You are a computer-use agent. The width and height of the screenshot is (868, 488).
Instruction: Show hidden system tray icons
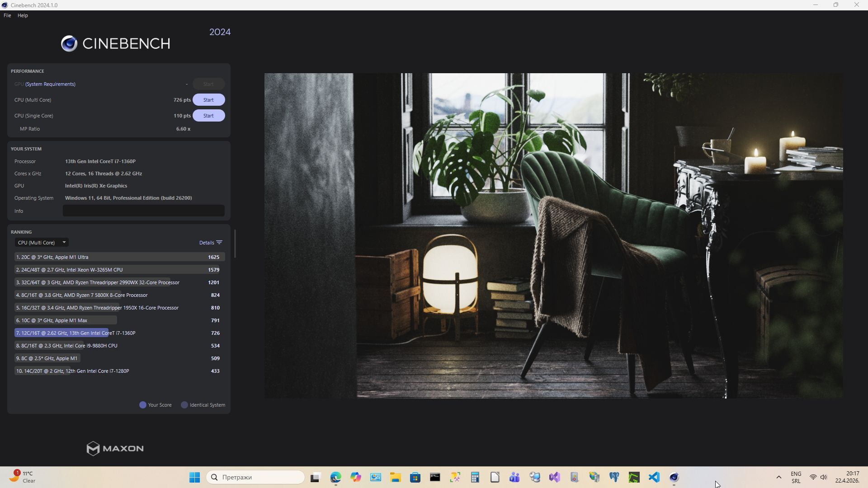[x=778, y=477]
